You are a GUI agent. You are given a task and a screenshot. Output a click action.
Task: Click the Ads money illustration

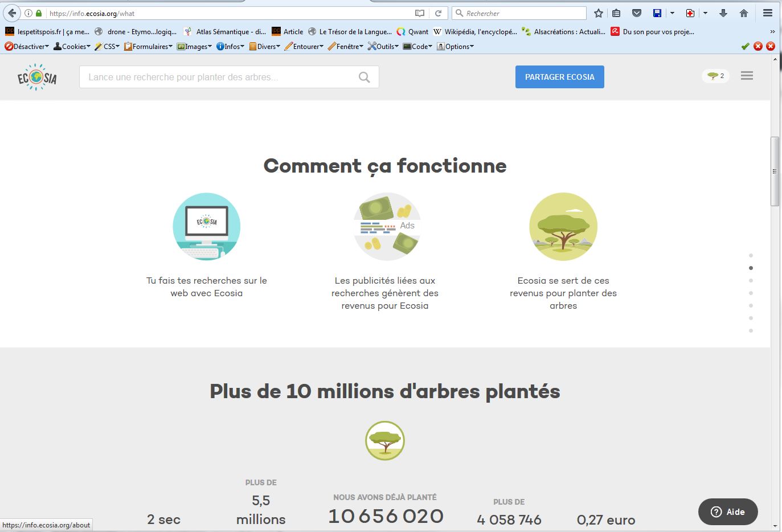387,227
